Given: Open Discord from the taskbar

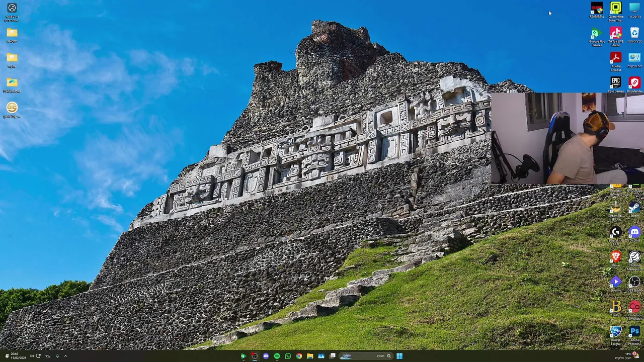Looking at the screenshot, I should [266, 356].
